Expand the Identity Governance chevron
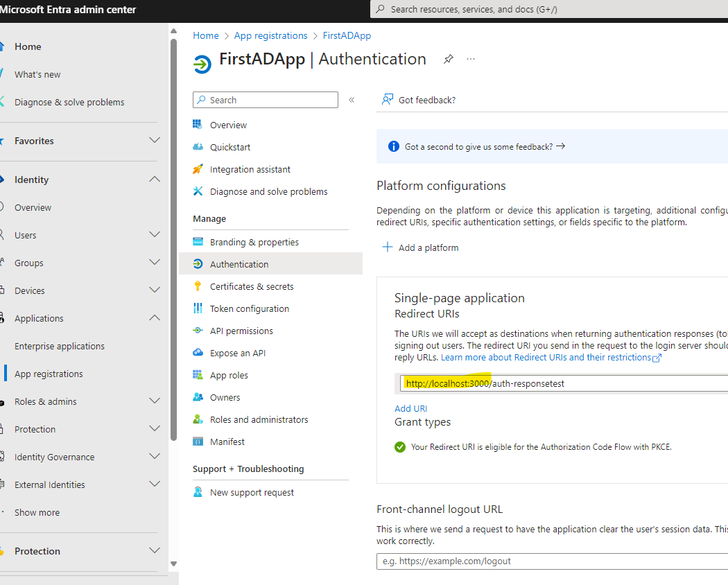Image resolution: width=728 pixels, height=585 pixels. pyautogui.click(x=155, y=456)
